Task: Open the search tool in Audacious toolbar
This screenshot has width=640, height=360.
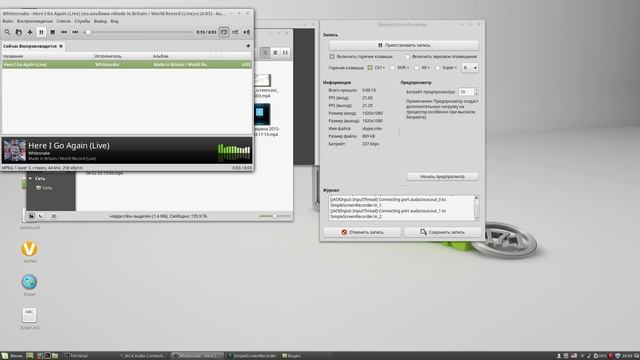Action: [7, 32]
